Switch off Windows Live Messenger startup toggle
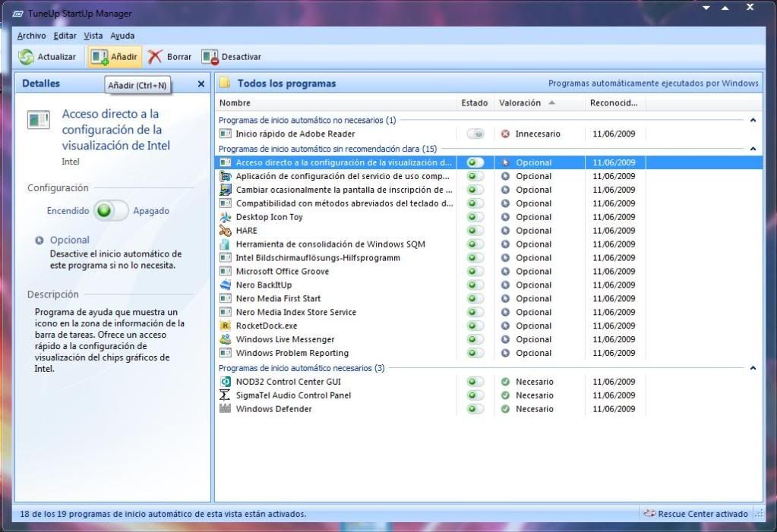The width and height of the screenshot is (777, 532). click(x=475, y=339)
